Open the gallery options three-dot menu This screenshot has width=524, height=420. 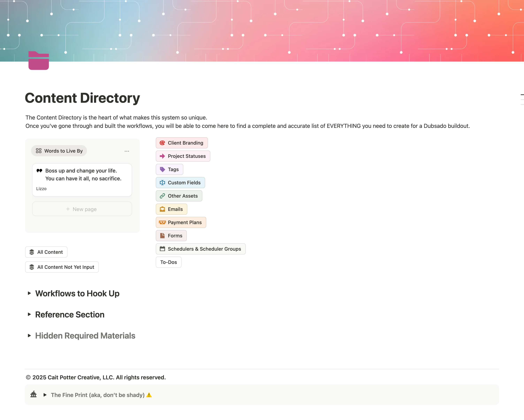pos(127,151)
